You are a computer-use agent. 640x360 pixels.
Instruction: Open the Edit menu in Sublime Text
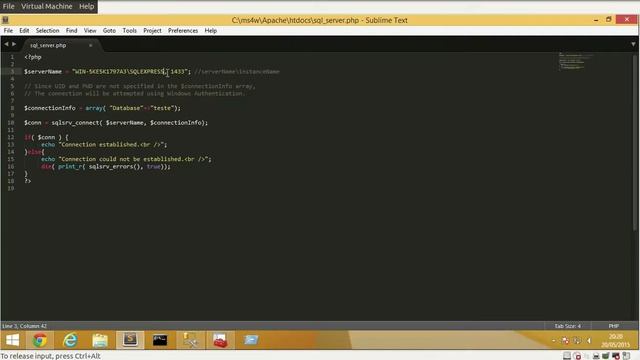point(24,31)
